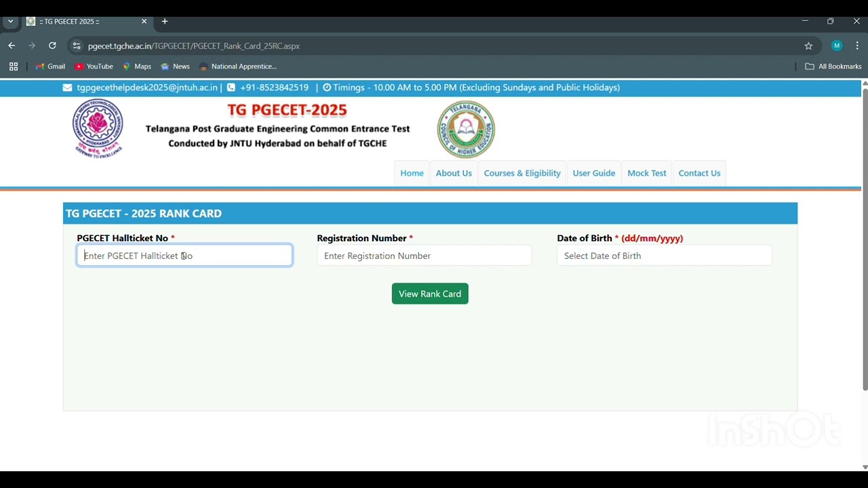This screenshot has height=488, width=868.
Task: Click the scrollbar down arrow
Action: click(865, 467)
